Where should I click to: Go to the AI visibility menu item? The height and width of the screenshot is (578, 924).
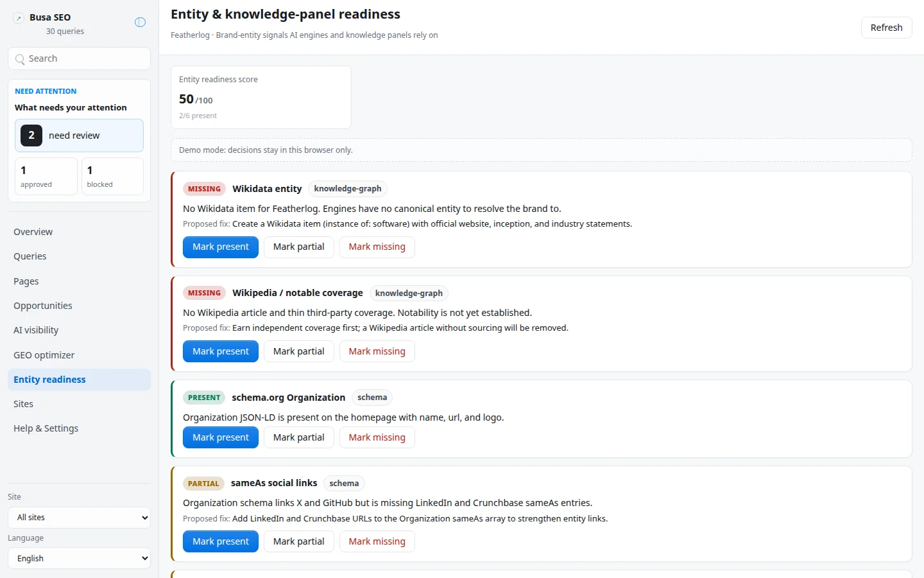point(36,330)
